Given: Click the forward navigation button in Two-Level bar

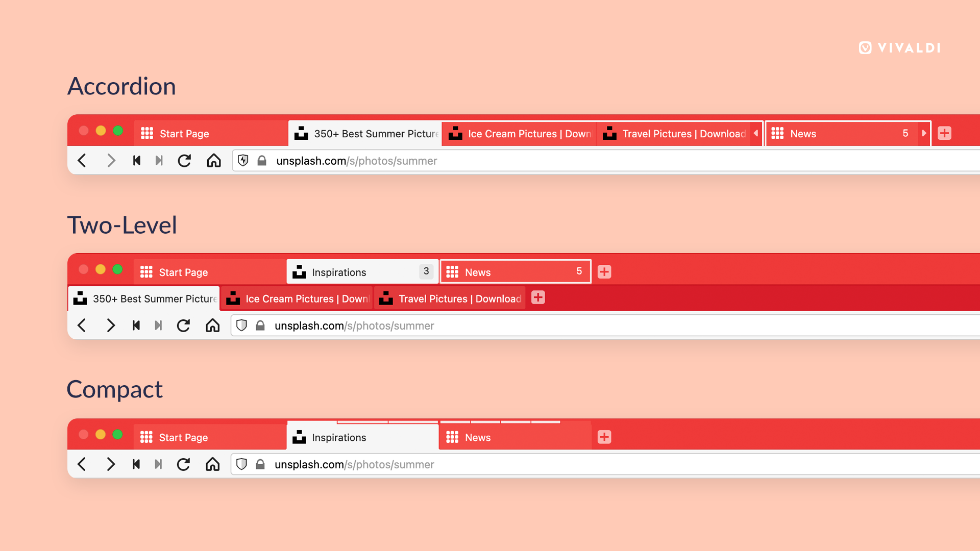Looking at the screenshot, I should [x=110, y=325].
